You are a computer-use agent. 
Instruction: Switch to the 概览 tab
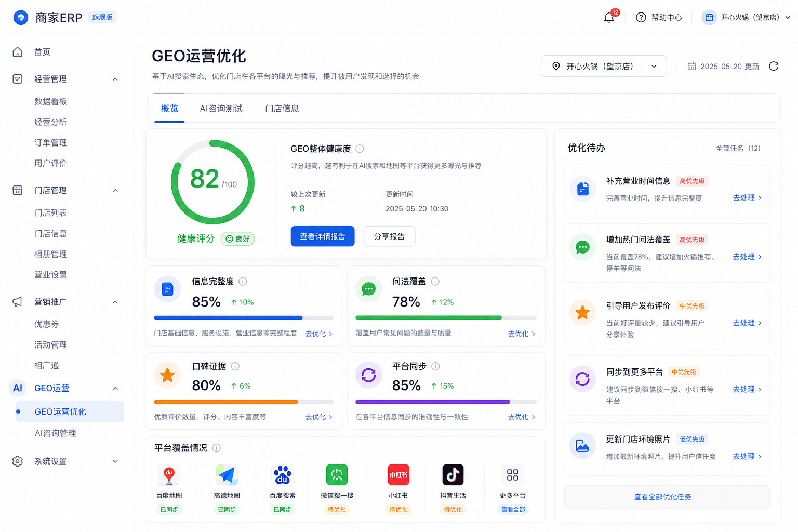169,109
